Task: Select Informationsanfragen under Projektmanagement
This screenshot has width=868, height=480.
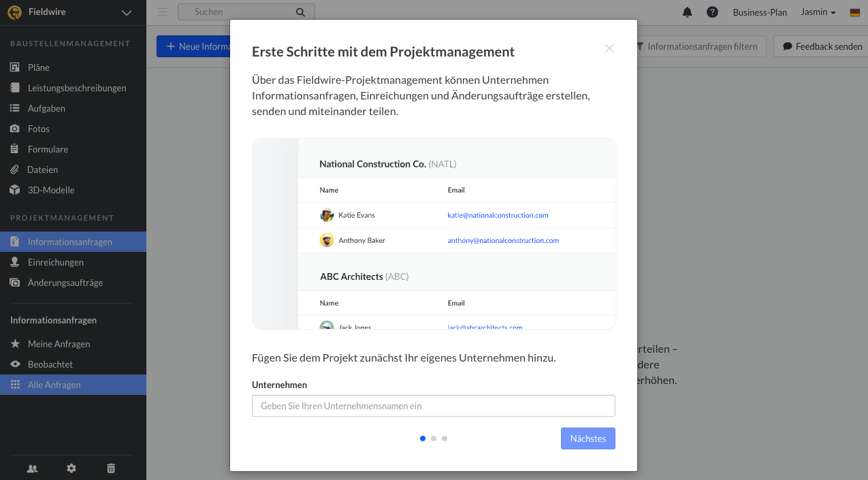Action: [73, 242]
